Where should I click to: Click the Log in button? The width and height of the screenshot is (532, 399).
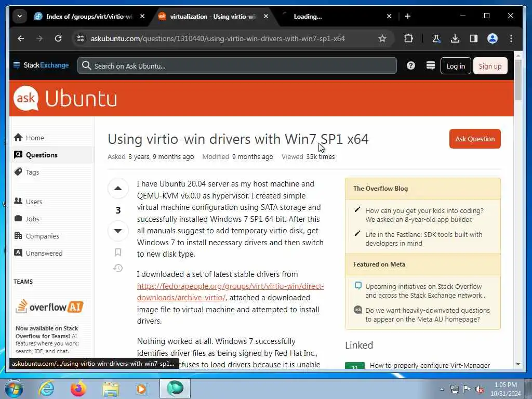(456, 66)
